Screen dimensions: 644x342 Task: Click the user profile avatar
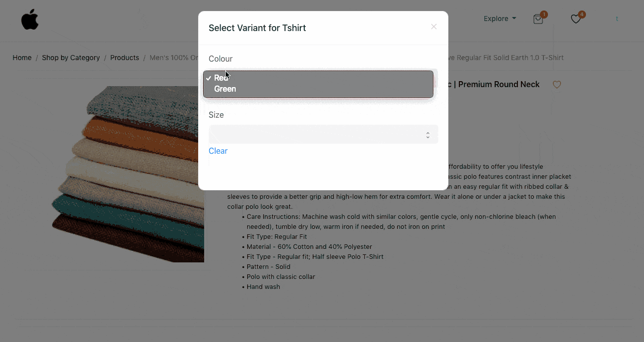(x=616, y=19)
